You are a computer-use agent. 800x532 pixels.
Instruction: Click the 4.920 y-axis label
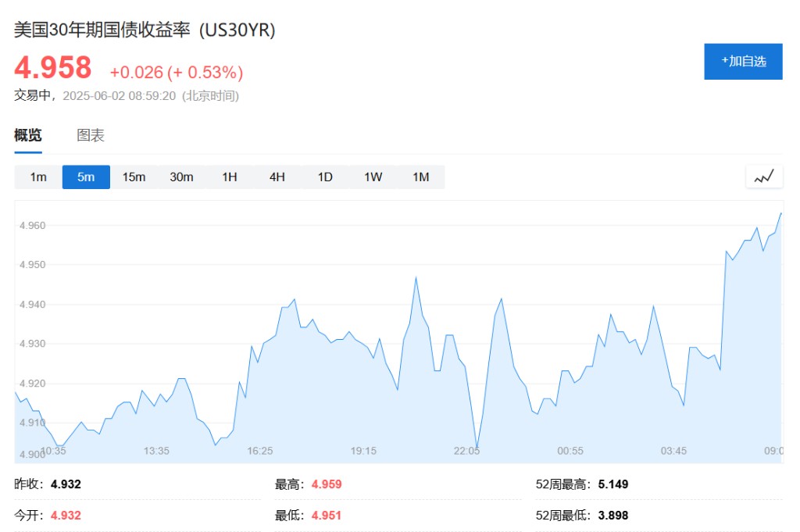click(32, 384)
